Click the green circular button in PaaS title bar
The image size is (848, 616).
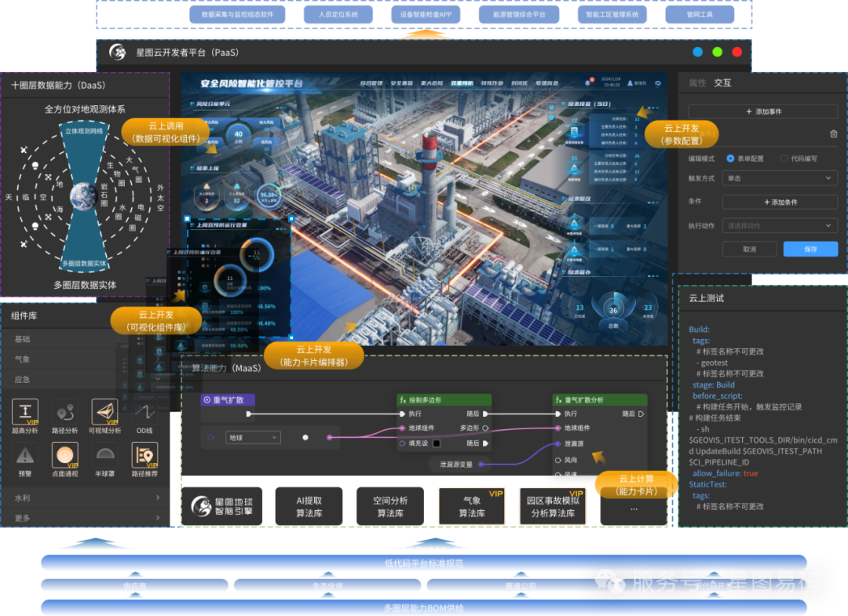coord(717,52)
